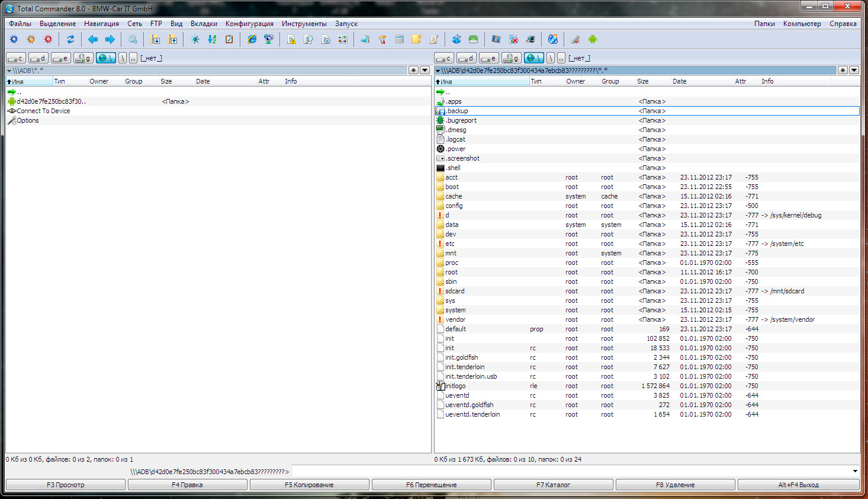Open the Конфигурация menu
The width and height of the screenshot is (868, 499).
point(249,24)
